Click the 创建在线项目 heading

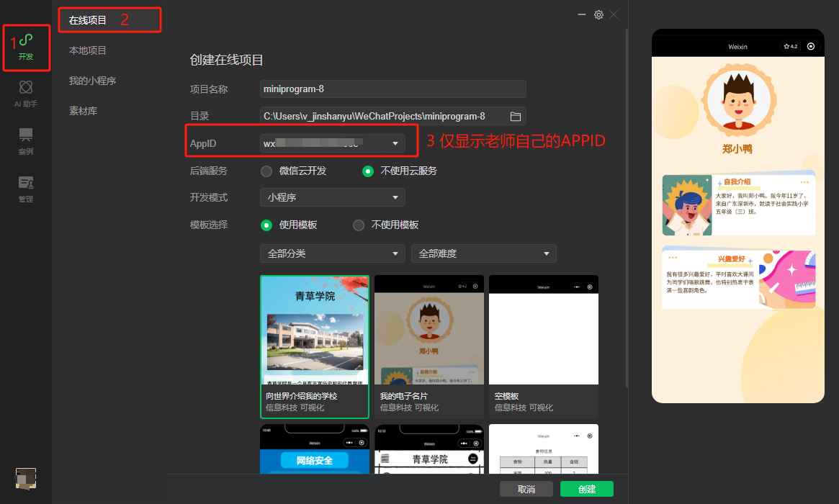tap(226, 60)
